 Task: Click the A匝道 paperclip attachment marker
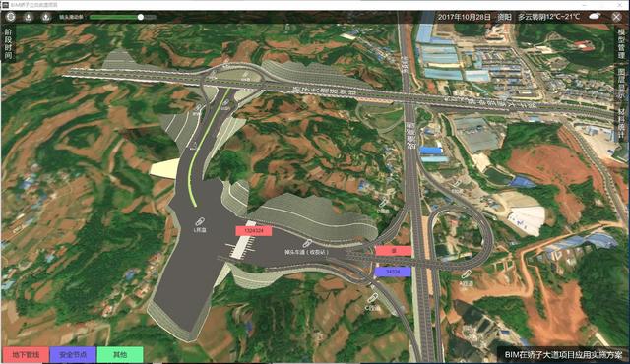[466, 274]
